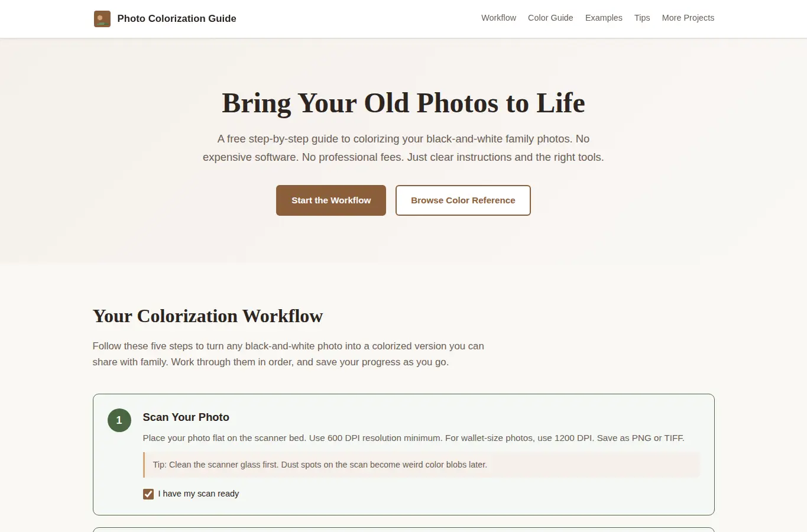Open the Color Guide nav link
The height and width of the screenshot is (532, 807).
pyautogui.click(x=550, y=18)
